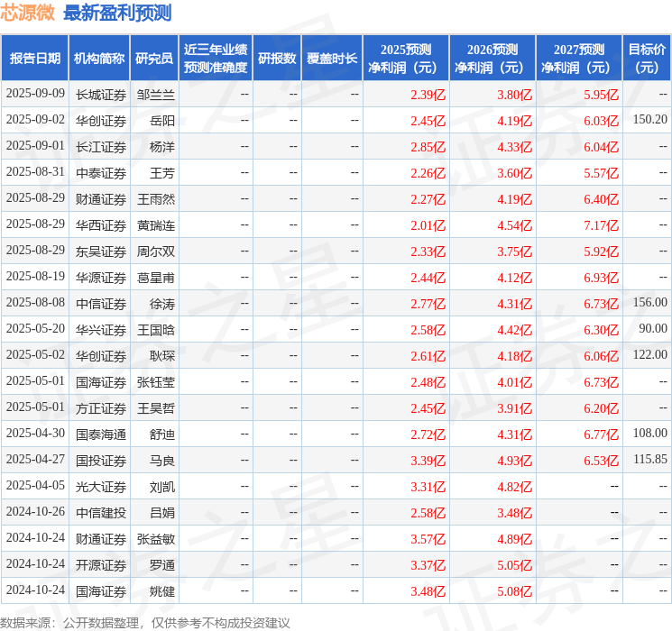Select the 机构简称 column header

click(x=99, y=59)
